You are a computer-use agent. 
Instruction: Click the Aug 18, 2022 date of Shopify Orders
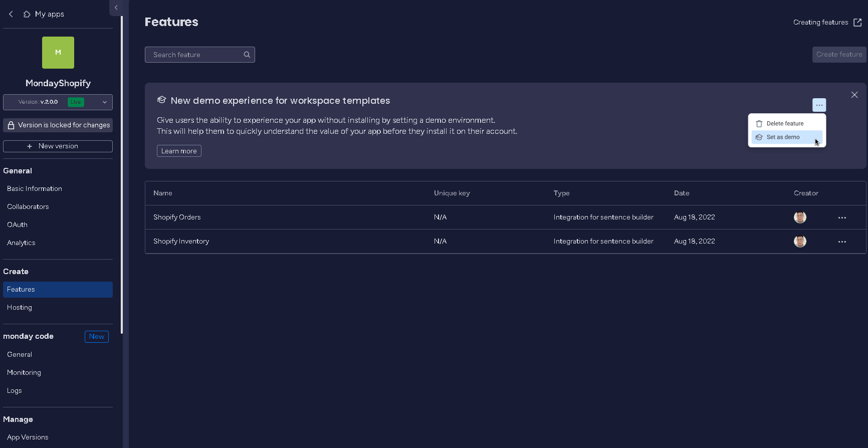(x=695, y=217)
